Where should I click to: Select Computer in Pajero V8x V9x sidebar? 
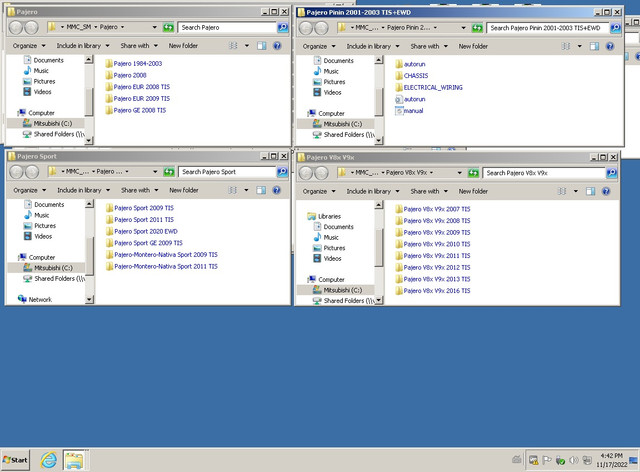[x=327, y=280]
